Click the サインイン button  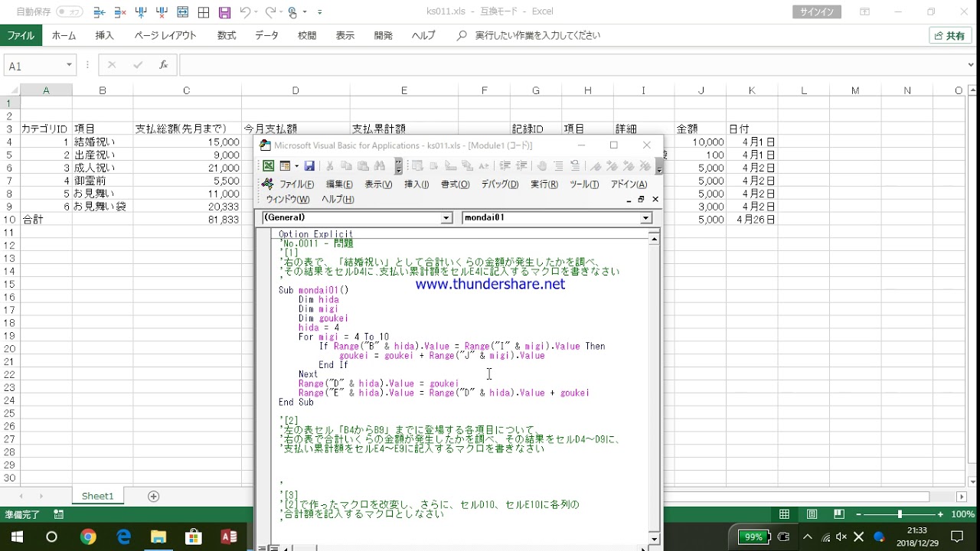[x=817, y=12]
